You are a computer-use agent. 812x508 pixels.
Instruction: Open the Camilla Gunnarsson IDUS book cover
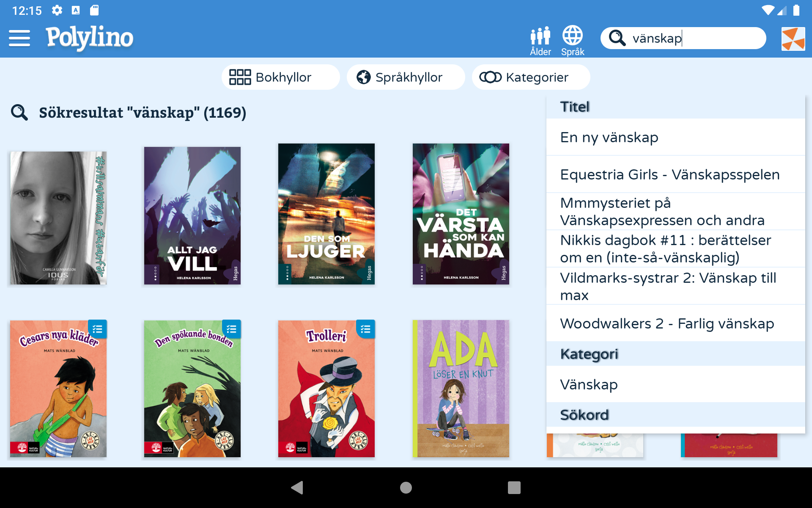[x=58, y=218]
